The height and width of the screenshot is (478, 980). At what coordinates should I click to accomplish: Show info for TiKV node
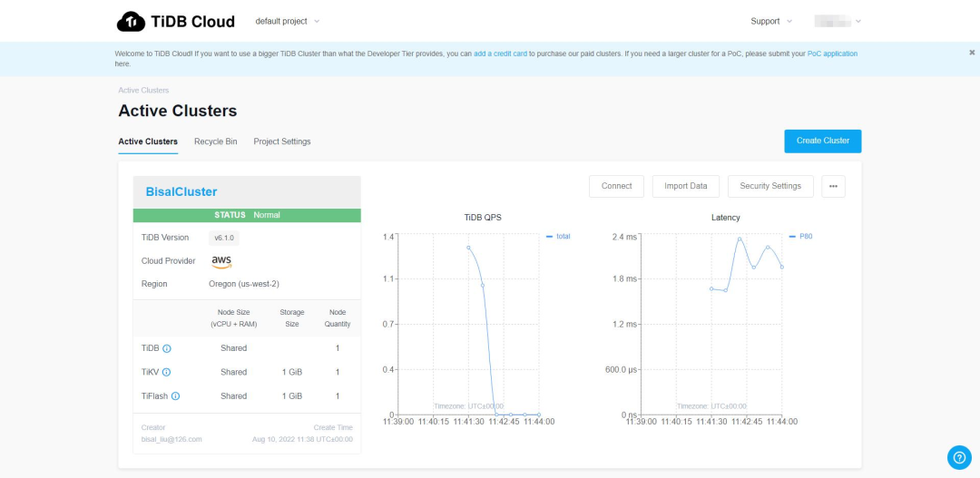[x=166, y=373]
